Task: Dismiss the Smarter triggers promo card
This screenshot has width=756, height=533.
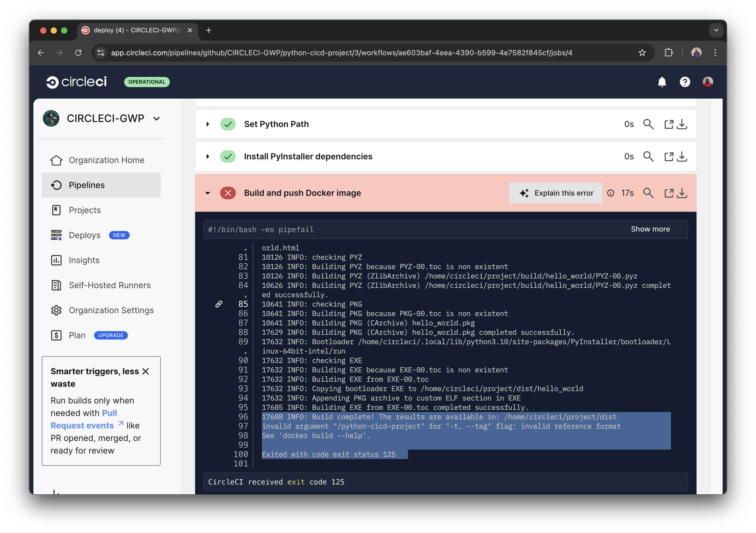Action: point(146,371)
